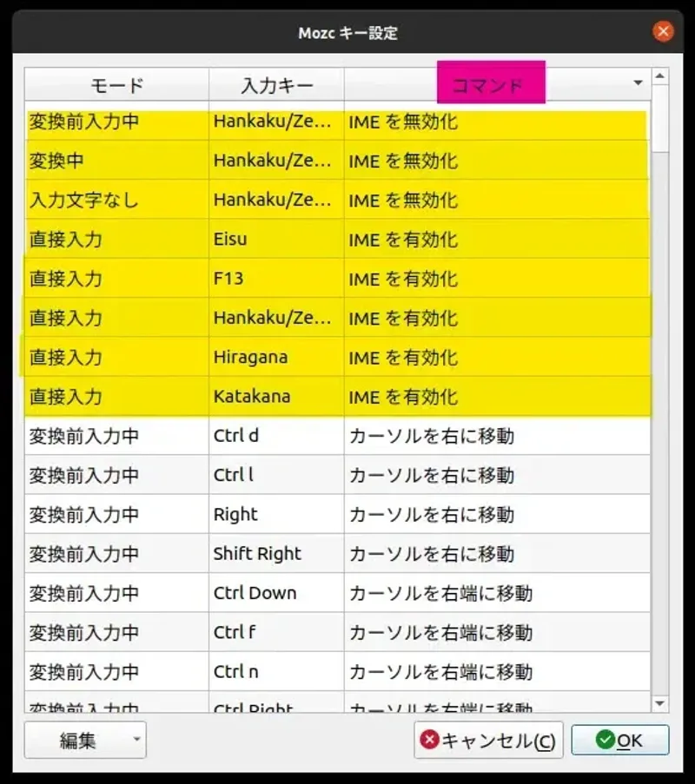
Task: Click the モード column header
Action: pyautogui.click(x=116, y=84)
